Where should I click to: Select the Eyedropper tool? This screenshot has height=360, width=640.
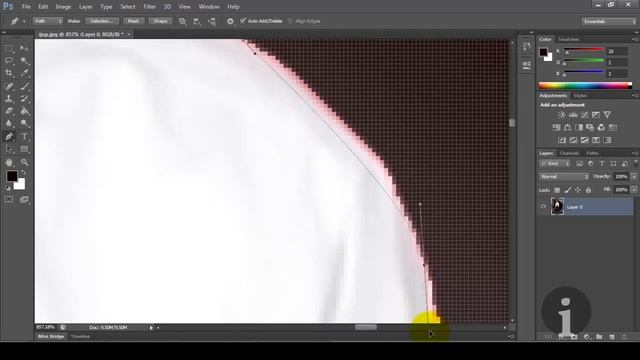24,73
